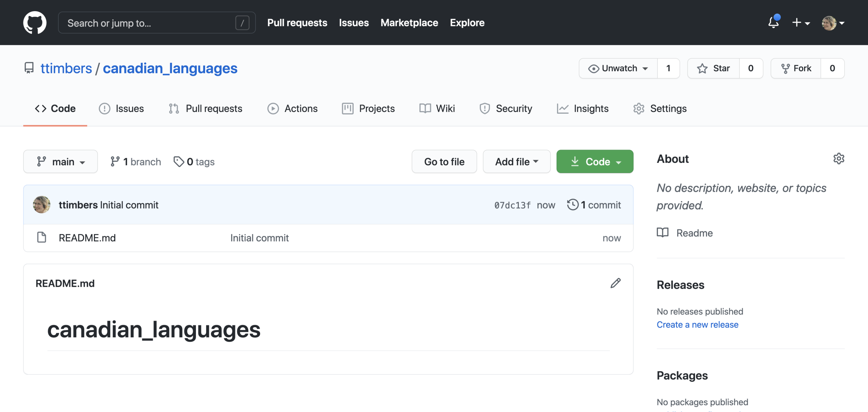Click the GitHub Octocat home logo
Viewport: 868px width, 412px height.
[35, 23]
